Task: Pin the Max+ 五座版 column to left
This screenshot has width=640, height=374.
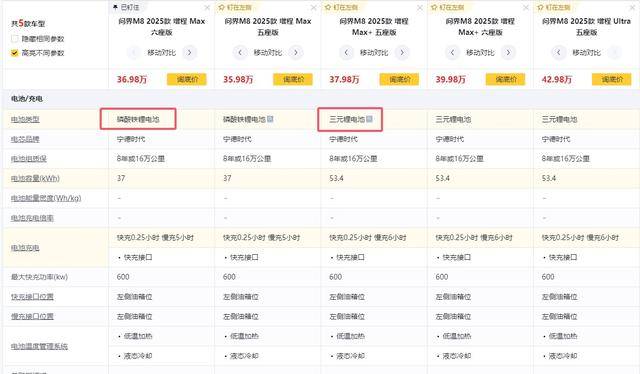Action: [341, 7]
